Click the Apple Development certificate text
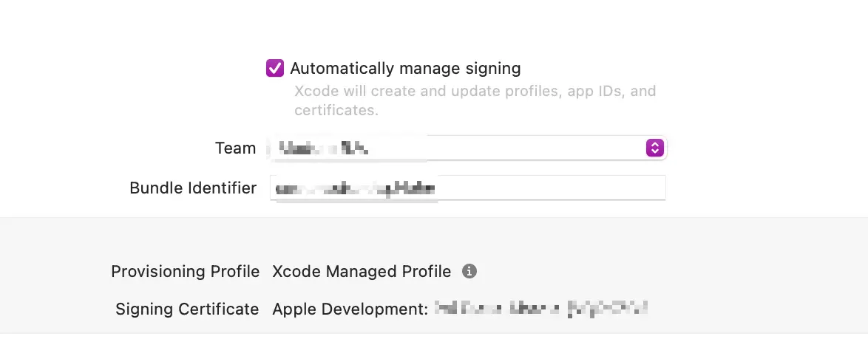Screen dimensions: 868x356 click(350, 309)
